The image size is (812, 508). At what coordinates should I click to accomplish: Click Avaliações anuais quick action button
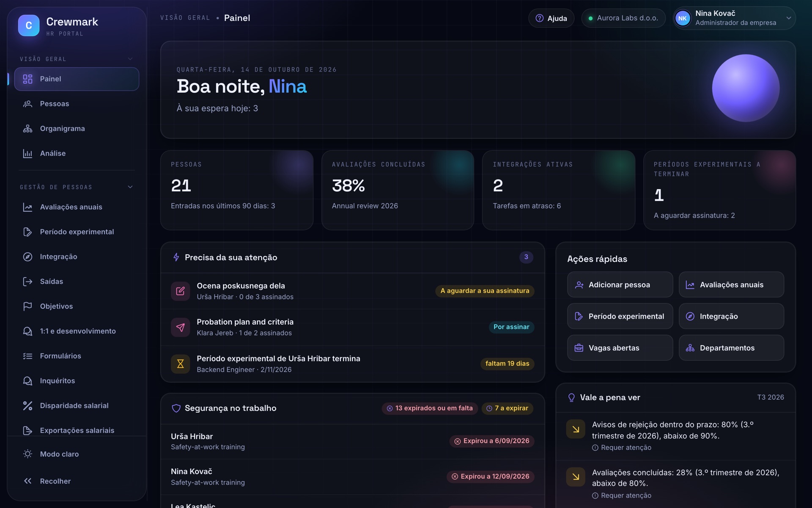click(731, 285)
